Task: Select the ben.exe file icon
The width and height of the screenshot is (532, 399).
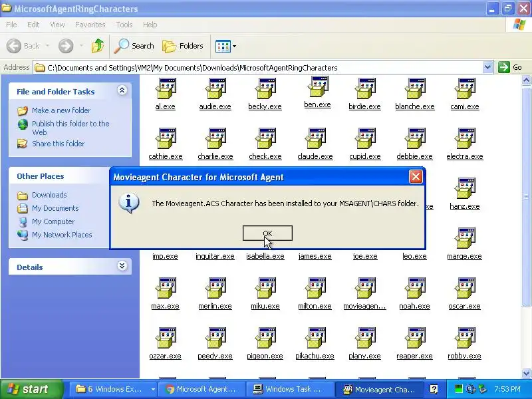Action: (x=318, y=87)
